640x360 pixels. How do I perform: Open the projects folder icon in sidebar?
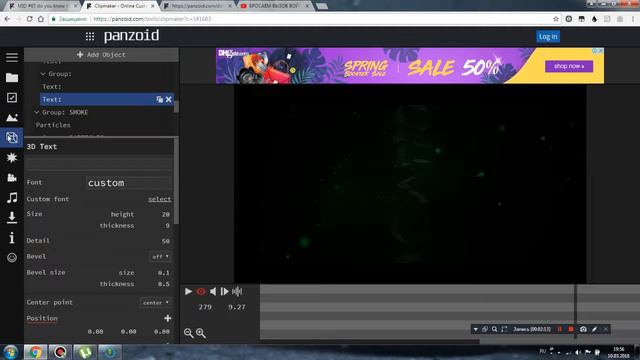(12, 78)
